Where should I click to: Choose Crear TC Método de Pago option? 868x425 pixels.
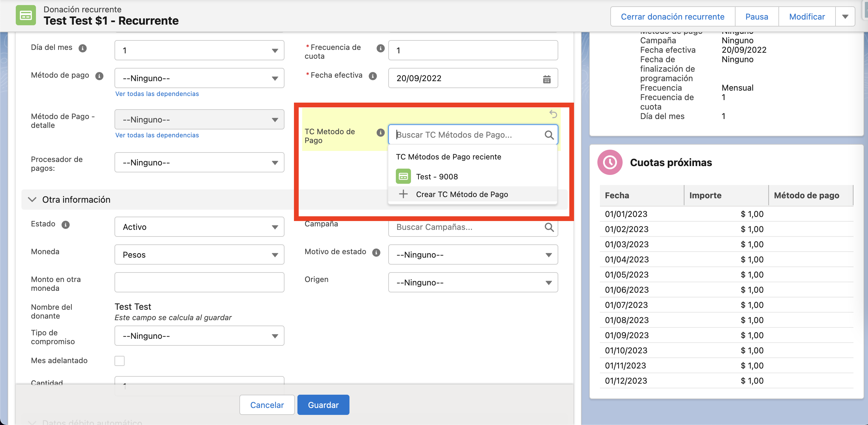coord(472,194)
